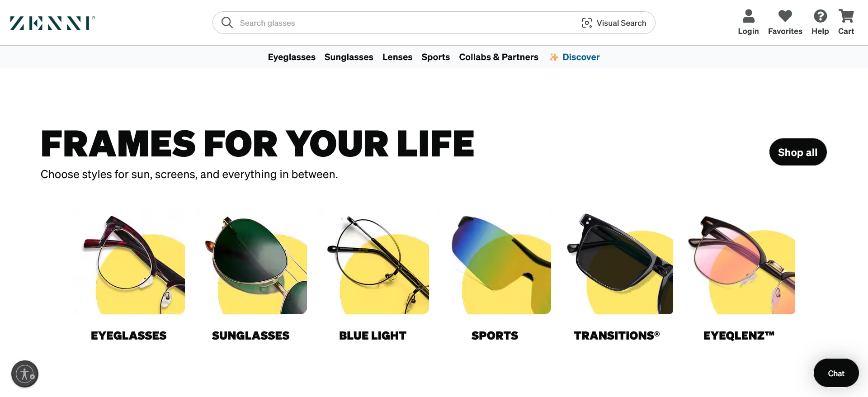Viewport: 868px width, 397px height.
Task: Open the Eyeglasses menu
Action: pyautogui.click(x=292, y=57)
